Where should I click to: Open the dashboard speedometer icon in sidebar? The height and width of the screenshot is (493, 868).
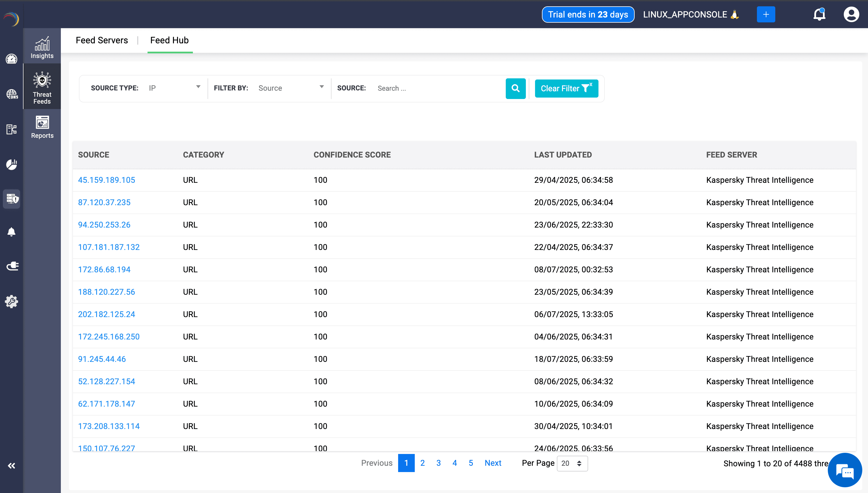(11, 59)
